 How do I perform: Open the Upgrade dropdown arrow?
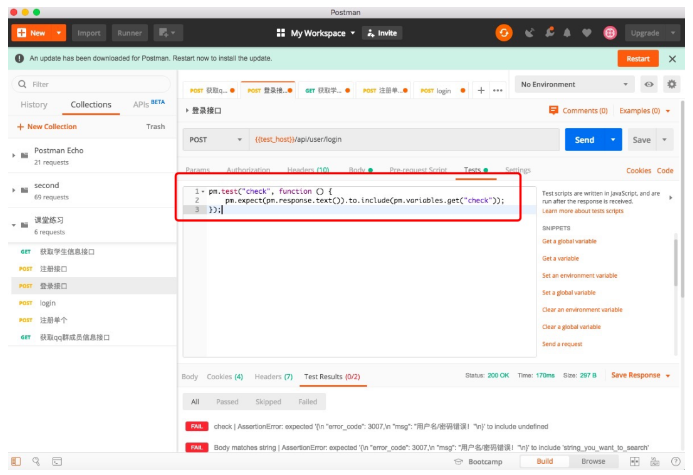(x=672, y=33)
